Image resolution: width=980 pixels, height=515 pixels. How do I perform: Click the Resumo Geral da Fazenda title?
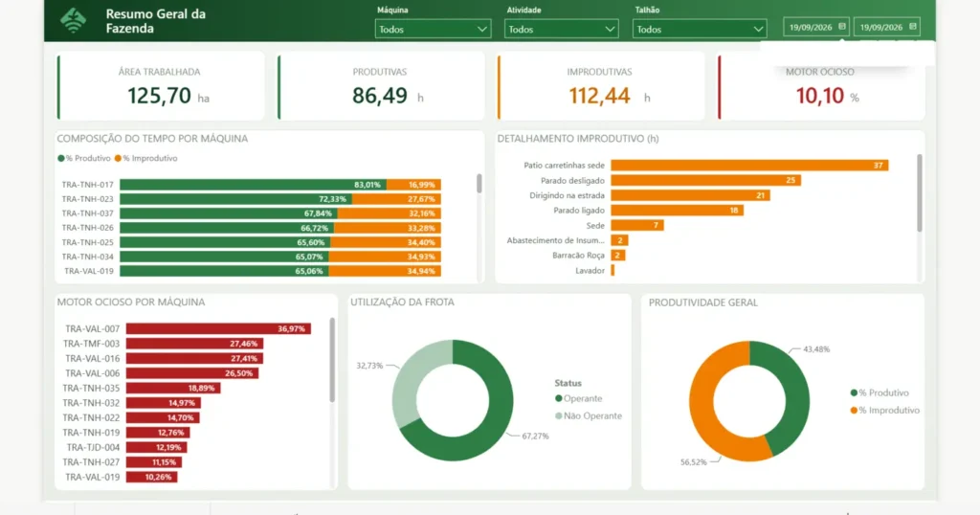click(x=156, y=21)
